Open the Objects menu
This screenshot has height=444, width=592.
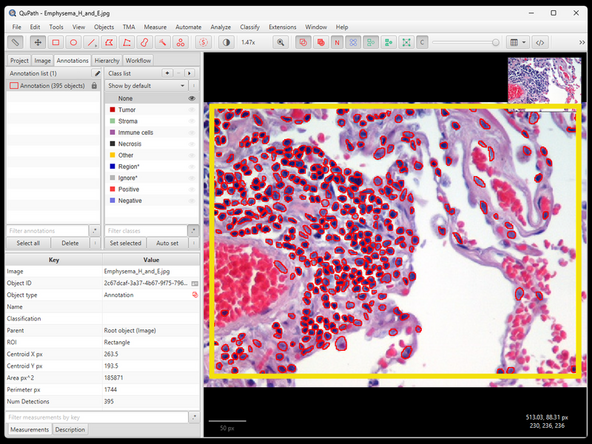click(x=104, y=27)
